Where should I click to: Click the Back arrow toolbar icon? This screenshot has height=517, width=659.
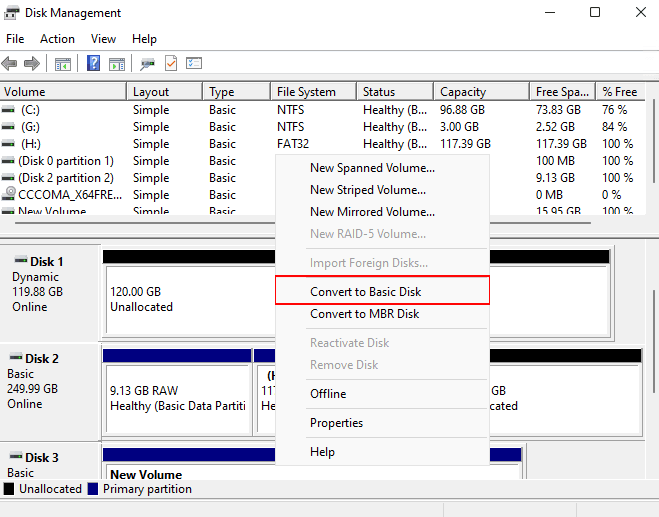point(10,64)
